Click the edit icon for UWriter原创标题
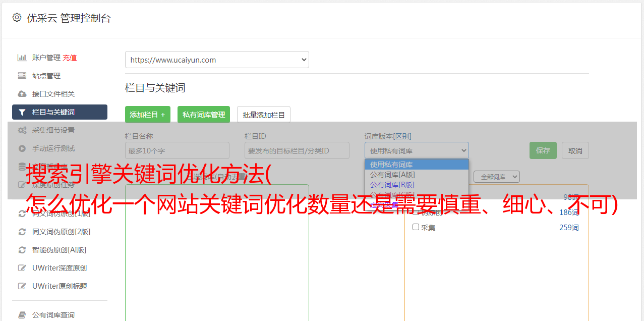The height and width of the screenshot is (321, 644). [x=22, y=286]
